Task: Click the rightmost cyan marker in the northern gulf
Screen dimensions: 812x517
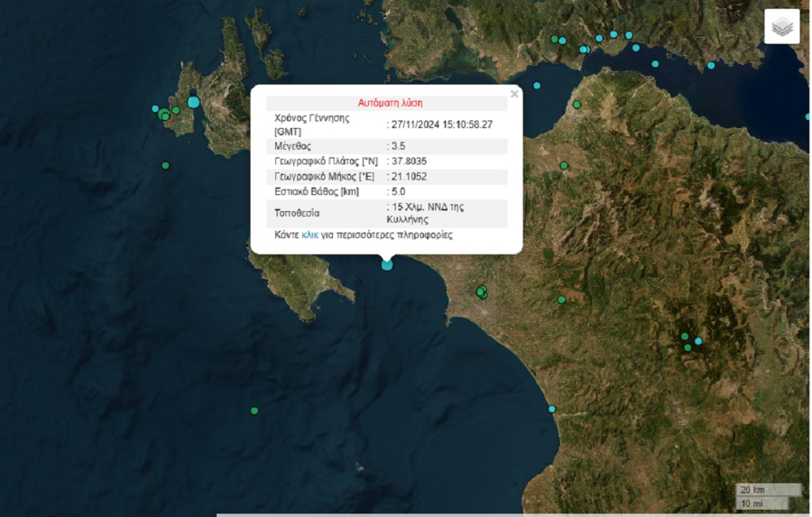Action: click(711, 65)
